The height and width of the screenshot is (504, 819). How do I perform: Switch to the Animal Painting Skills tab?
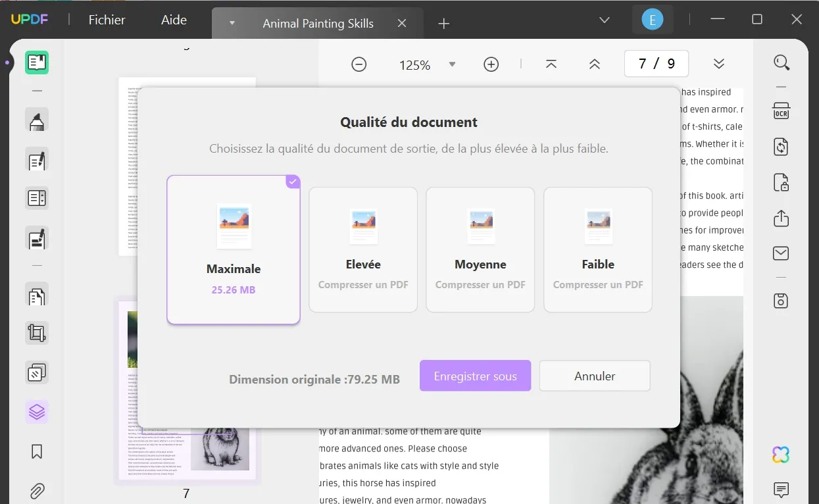click(x=318, y=22)
